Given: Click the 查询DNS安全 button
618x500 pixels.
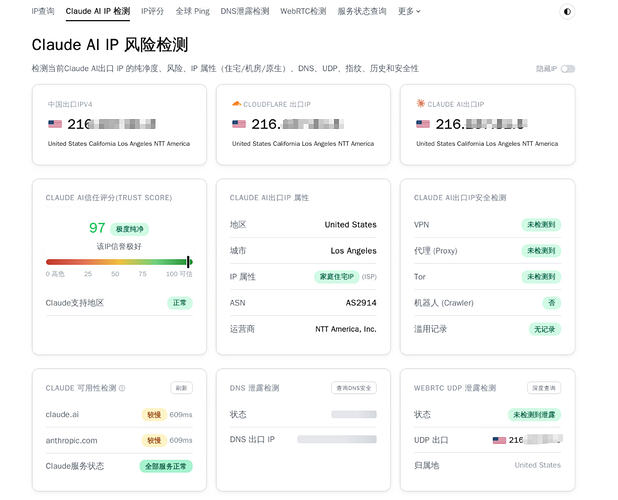Looking at the screenshot, I should 354,388.
